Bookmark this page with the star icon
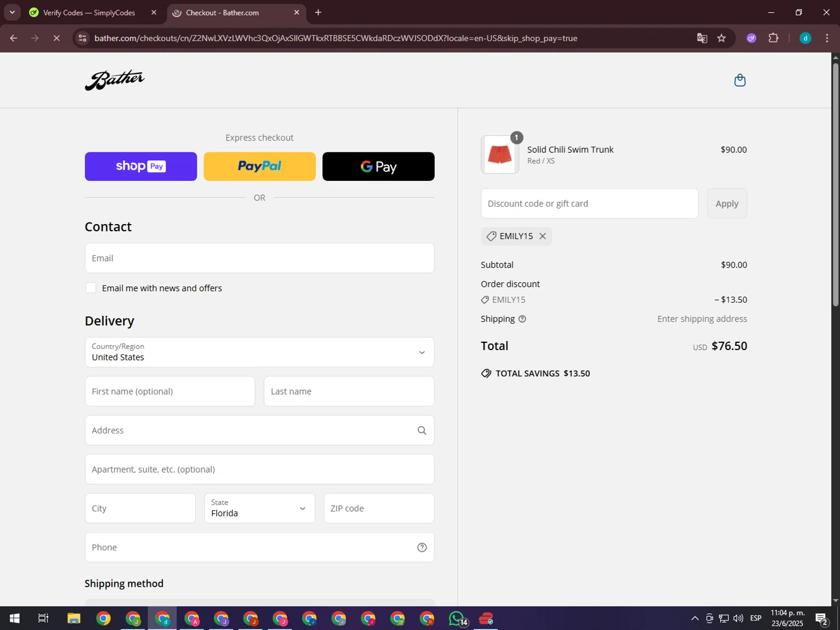The height and width of the screenshot is (630, 840). pos(721,38)
